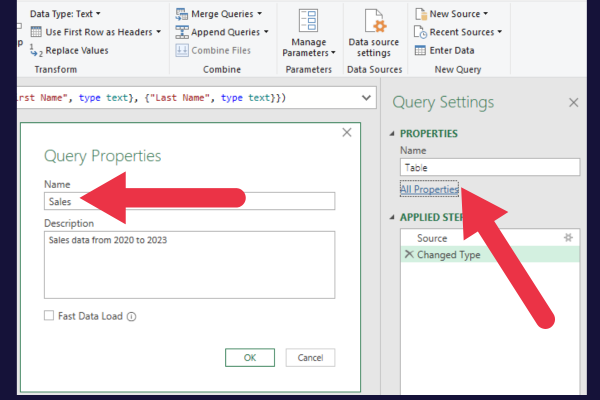600x400 pixels.
Task: Click the Enter Data icon
Action: coord(420,51)
